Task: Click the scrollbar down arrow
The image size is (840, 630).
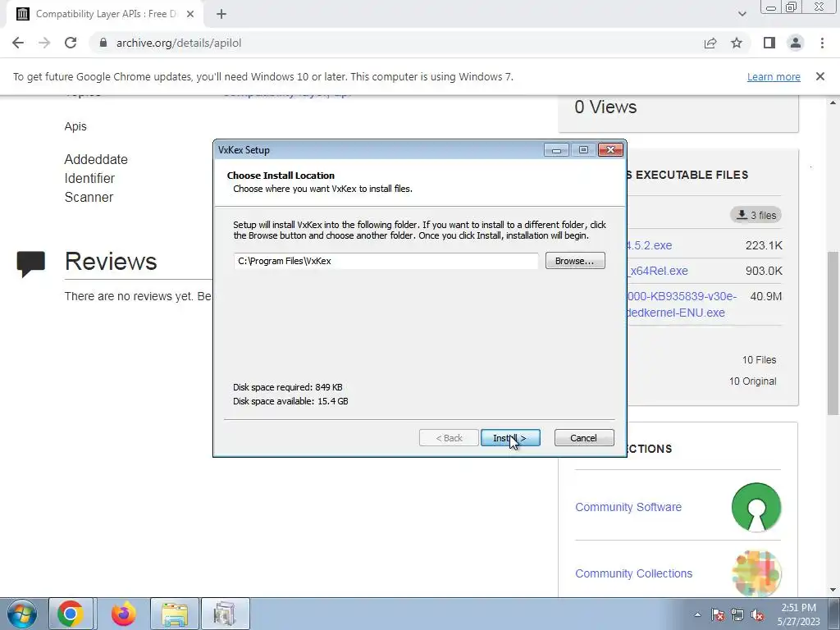Action: tap(833, 590)
